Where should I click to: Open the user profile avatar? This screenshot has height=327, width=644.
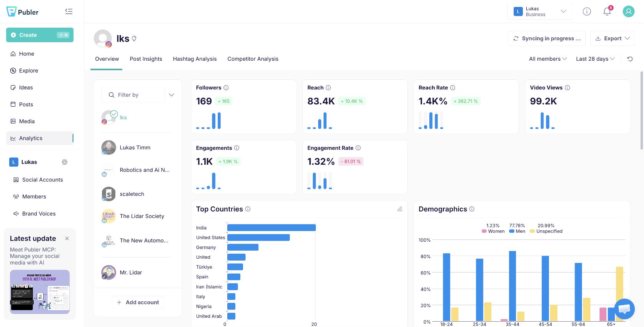point(629,12)
